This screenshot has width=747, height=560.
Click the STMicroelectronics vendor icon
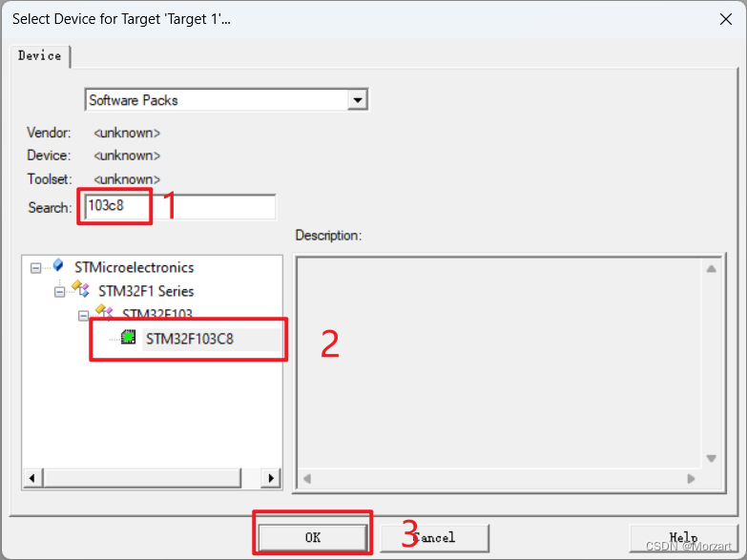[x=58, y=265]
